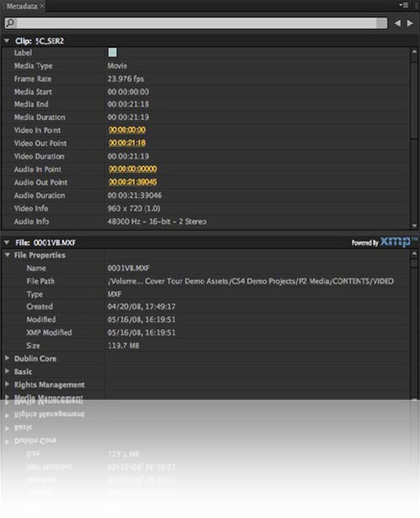Collapse the File: 0001VB.MXF section

[7, 242]
